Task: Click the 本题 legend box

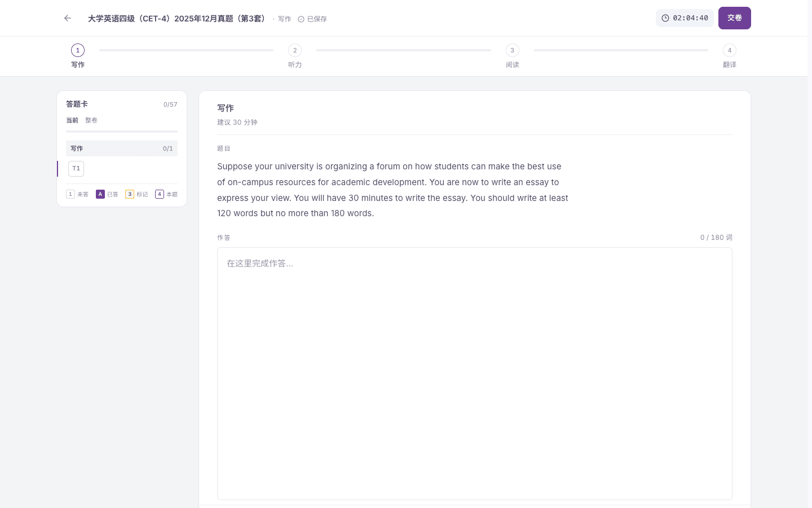Action: coord(160,194)
